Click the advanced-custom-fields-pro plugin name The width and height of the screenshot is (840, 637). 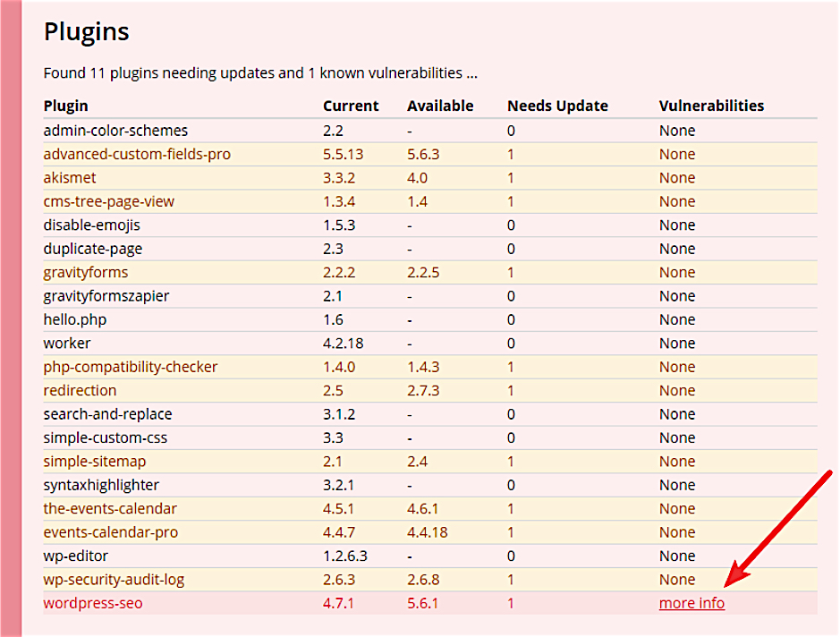pyautogui.click(x=137, y=154)
